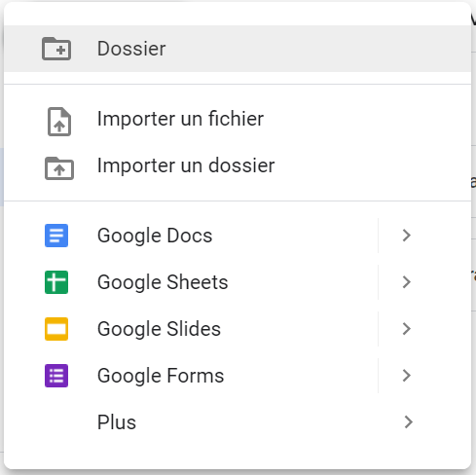Screen dimensions: 476x475
Task: Expand the Google Docs submenu arrow
Action: coord(407,236)
